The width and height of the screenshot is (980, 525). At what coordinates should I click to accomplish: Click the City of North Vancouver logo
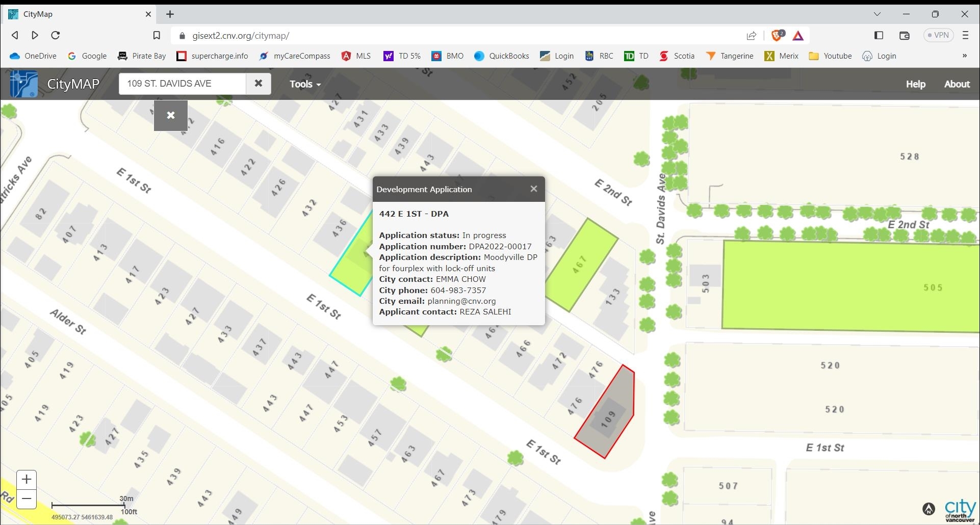tap(960, 511)
